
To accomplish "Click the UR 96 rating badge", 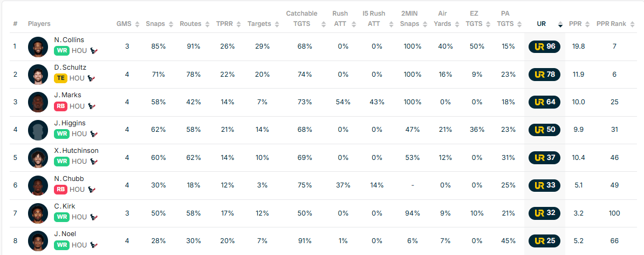I will tap(544, 46).
